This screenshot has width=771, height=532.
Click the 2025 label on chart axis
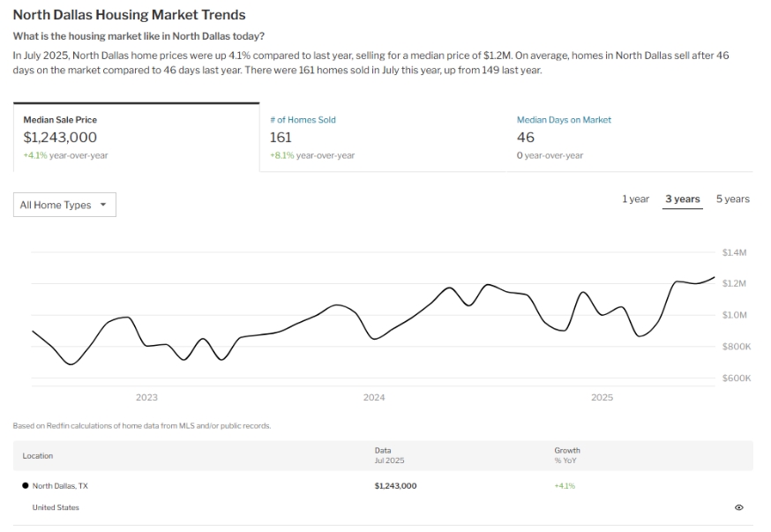pyautogui.click(x=602, y=398)
